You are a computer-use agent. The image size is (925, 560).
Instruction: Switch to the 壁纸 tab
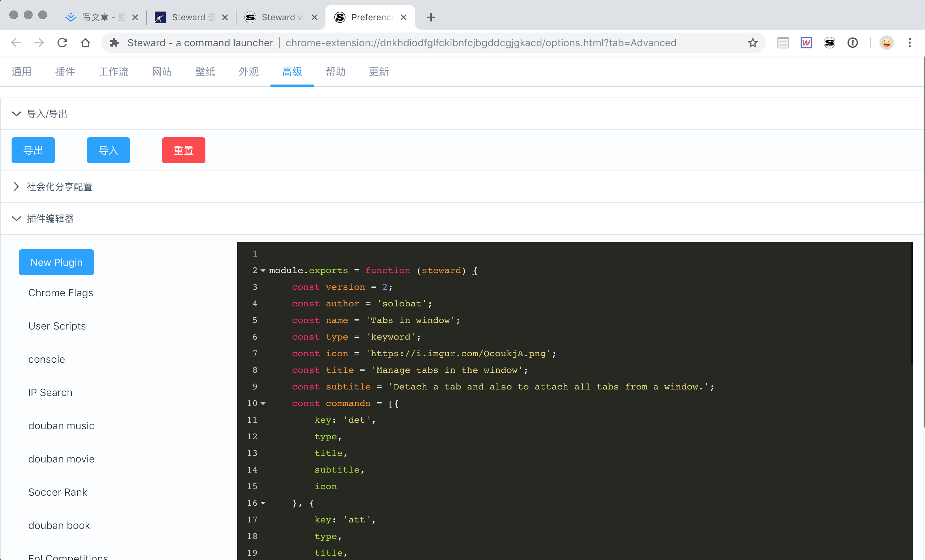205,72
